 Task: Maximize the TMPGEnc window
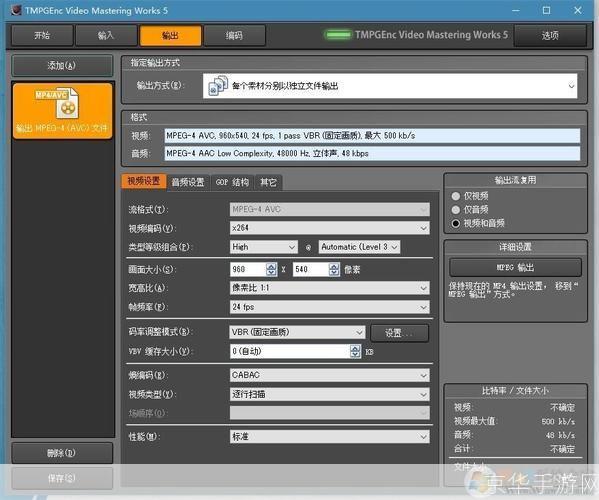547,10
